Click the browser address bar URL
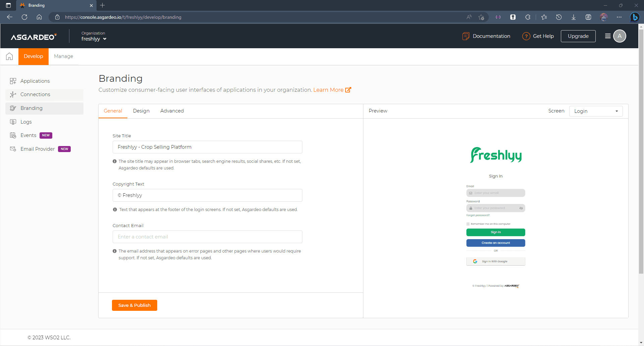The image size is (644, 346). [123, 17]
